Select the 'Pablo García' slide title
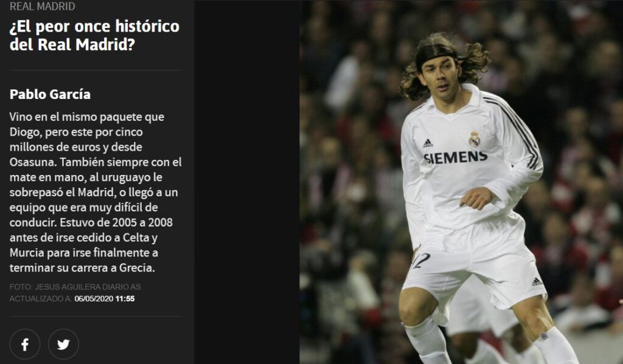Viewport: 623px width, 364px height. point(50,94)
